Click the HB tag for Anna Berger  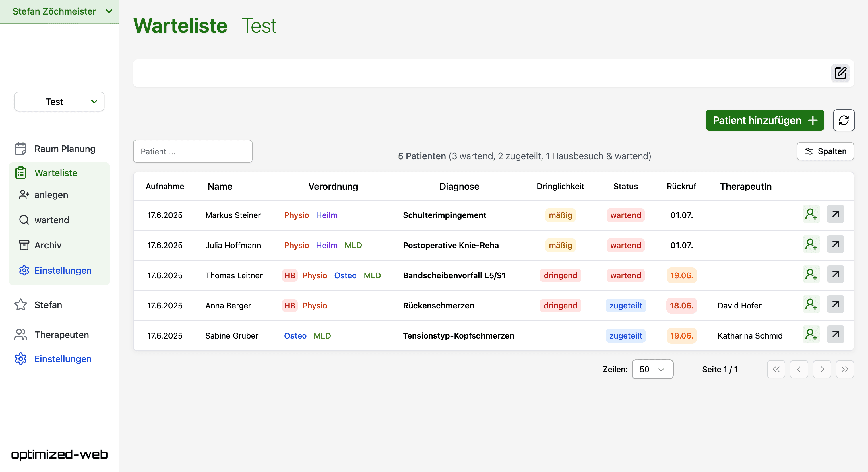pyautogui.click(x=289, y=306)
